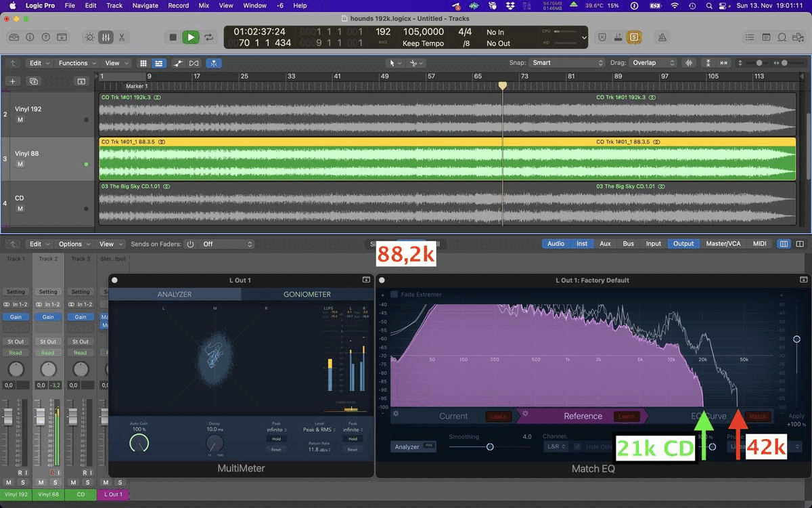This screenshot has height=508, width=812.
Task: Open the Track menu in menu bar
Action: [114, 5]
